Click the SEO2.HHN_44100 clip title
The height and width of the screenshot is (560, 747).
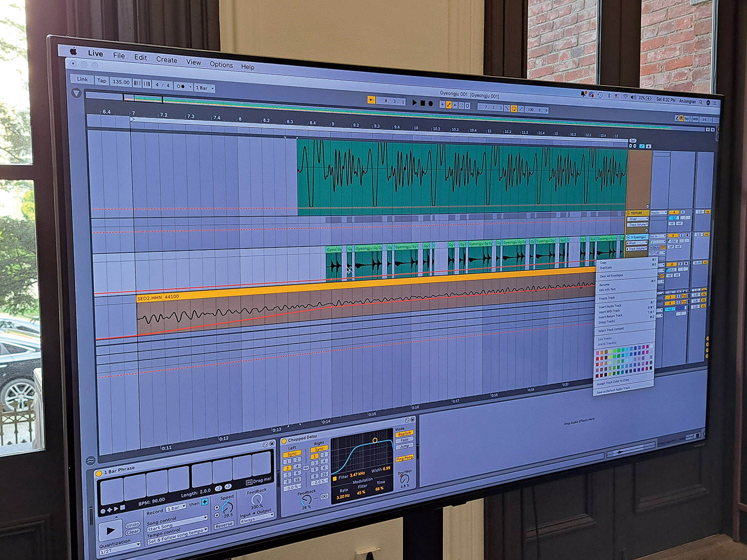click(x=158, y=297)
